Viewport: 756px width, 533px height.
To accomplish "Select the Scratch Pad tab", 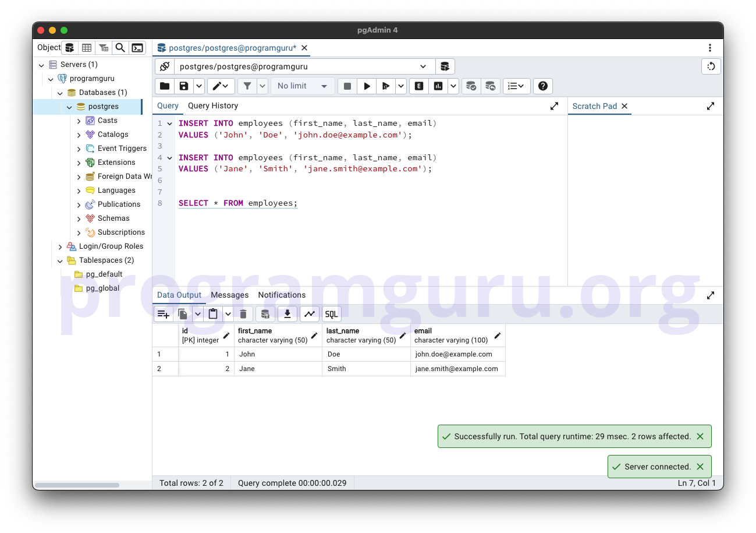I will pos(595,106).
